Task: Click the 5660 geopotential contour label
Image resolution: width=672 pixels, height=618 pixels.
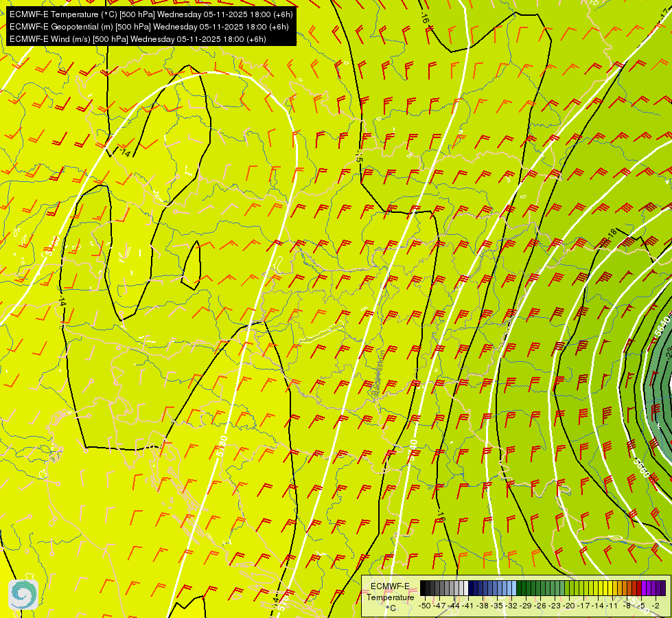Action: click(642, 468)
